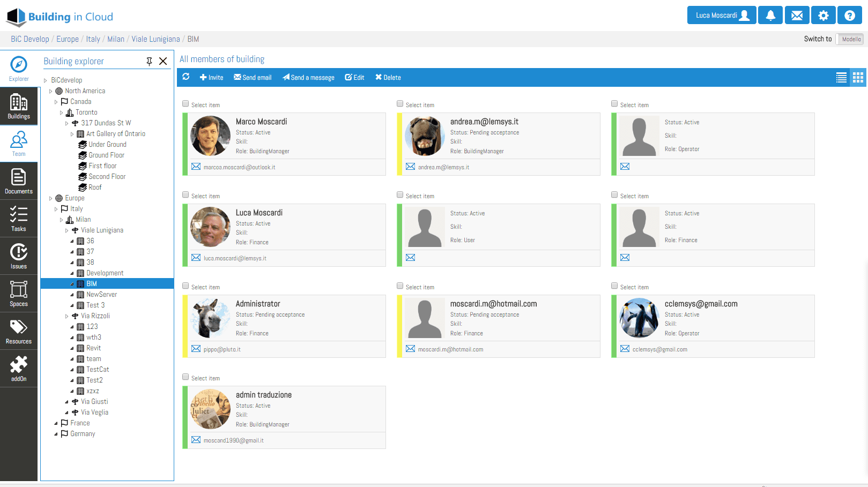Click the Invite button
This screenshot has width=868, height=487.
coord(211,78)
